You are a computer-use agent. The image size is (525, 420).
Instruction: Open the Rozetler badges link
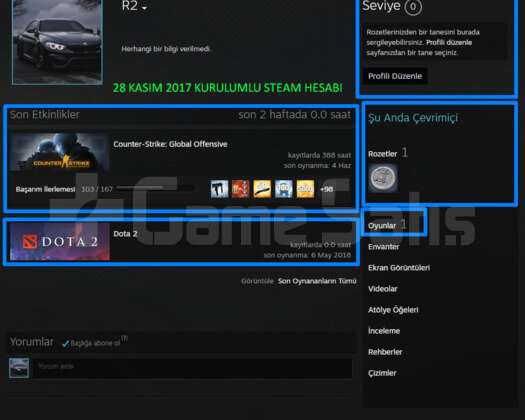tap(382, 154)
